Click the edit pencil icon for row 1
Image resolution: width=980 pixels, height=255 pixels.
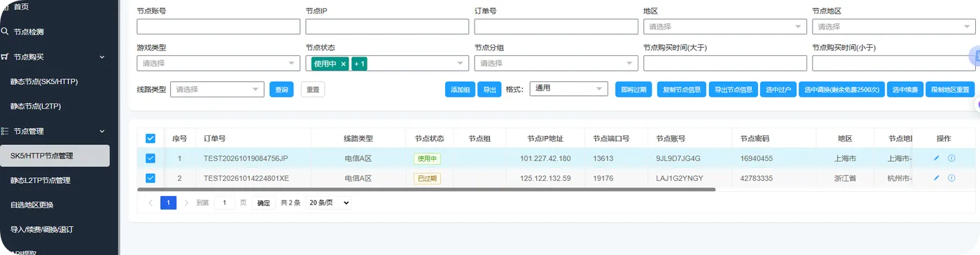(937, 158)
